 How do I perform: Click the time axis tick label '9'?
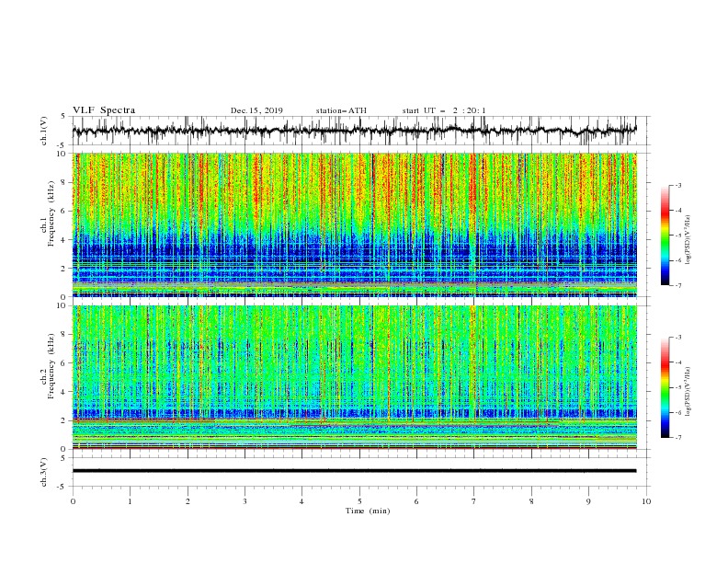point(588,501)
